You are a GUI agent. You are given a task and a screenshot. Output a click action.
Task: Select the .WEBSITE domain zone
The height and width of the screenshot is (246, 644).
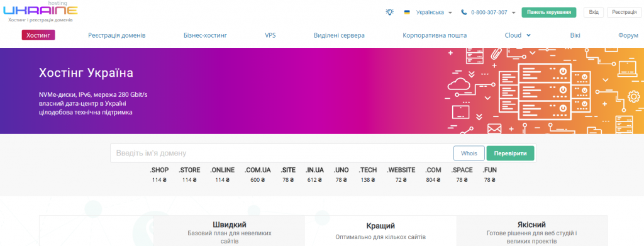point(401,170)
